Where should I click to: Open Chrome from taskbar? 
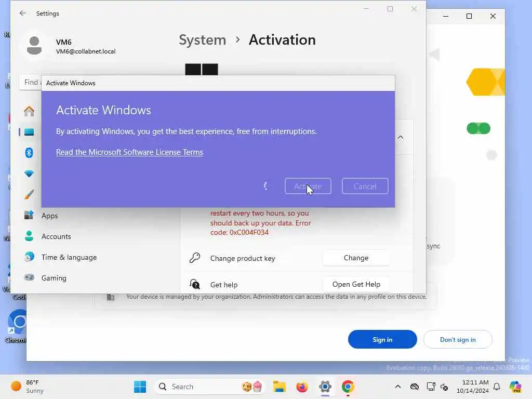click(x=348, y=387)
